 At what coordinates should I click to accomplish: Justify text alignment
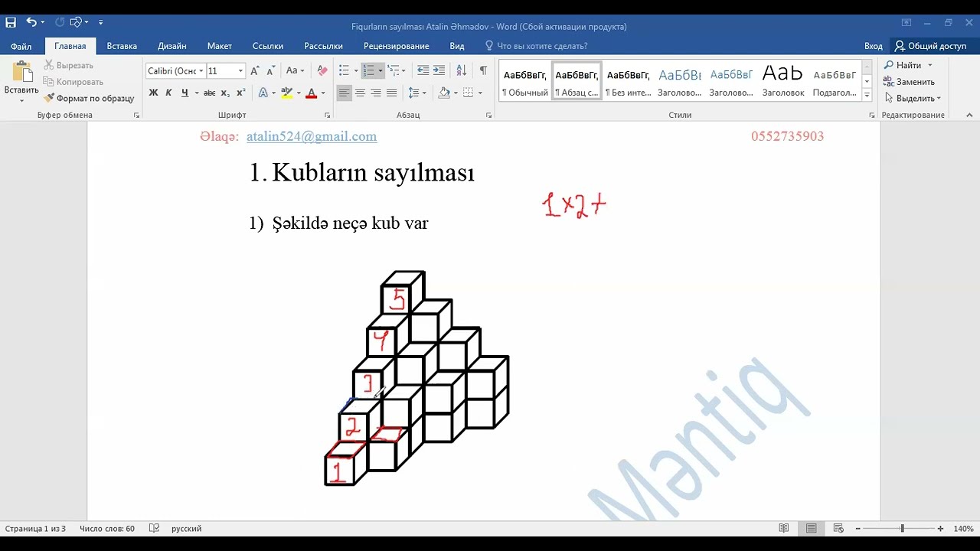392,93
